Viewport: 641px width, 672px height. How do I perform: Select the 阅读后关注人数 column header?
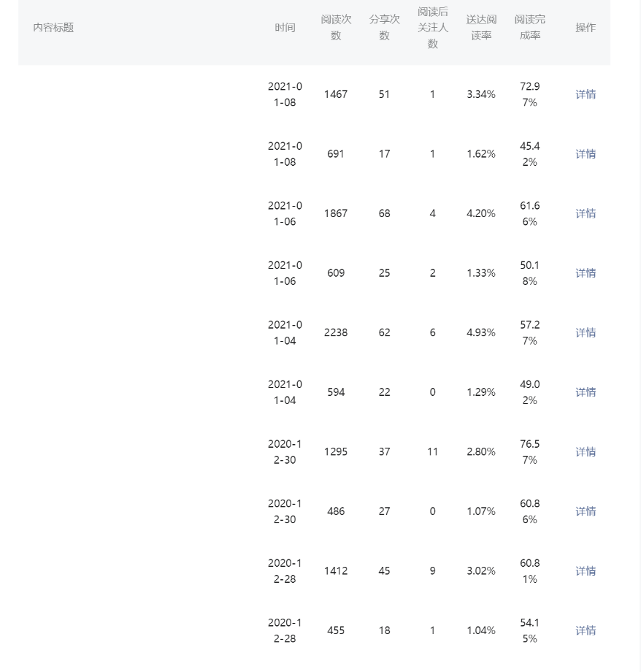[x=433, y=28]
